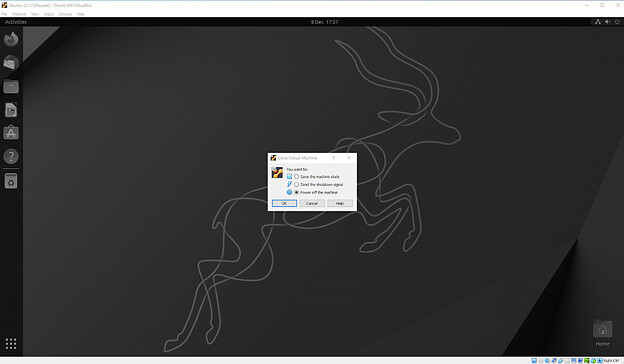This screenshot has width=624, height=364.
Task: Click hard disk activity indicator in status bar
Action: (x=534, y=360)
